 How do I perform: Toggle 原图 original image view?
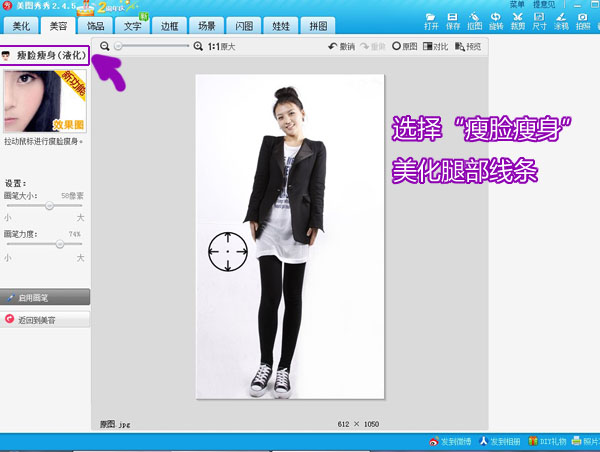point(405,46)
